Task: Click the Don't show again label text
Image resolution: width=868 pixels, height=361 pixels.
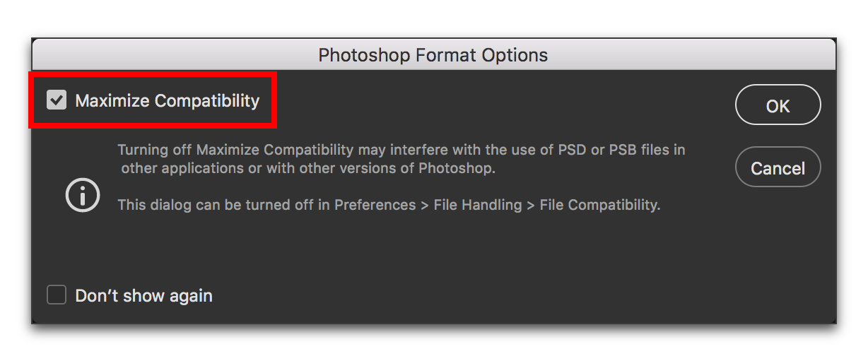Action: [143, 295]
